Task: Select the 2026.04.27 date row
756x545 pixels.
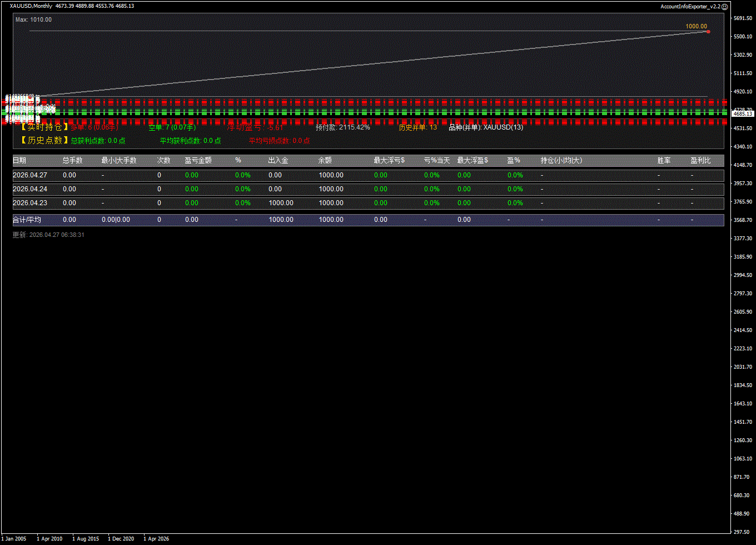Action: coord(30,175)
